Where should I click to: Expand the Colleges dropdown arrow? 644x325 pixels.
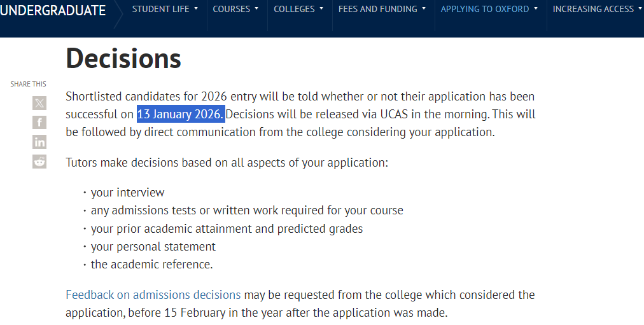[x=321, y=9]
